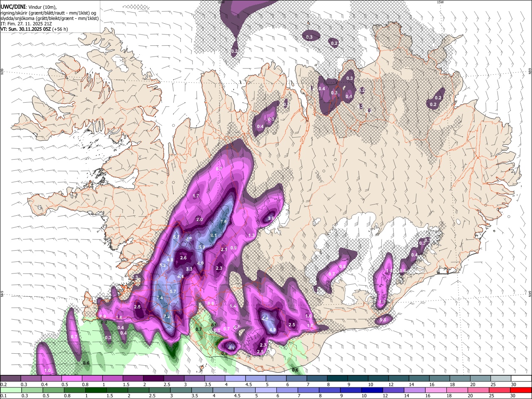Image resolution: width=532 pixels, height=399 pixels.
Task: Click the 'VT: Sun. 30.11.2025 05Z (+56 h)' line
Action: click(34, 29)
